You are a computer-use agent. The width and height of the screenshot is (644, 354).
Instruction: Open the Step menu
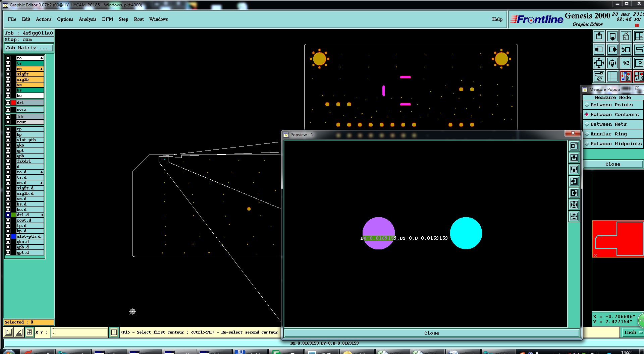click(x=123, y=19)
